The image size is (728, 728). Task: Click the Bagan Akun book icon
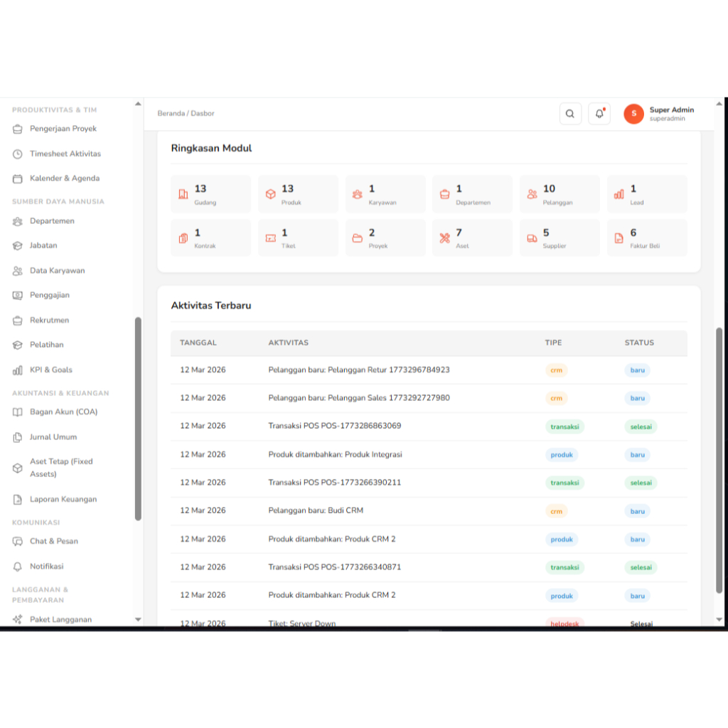(18, 412)
